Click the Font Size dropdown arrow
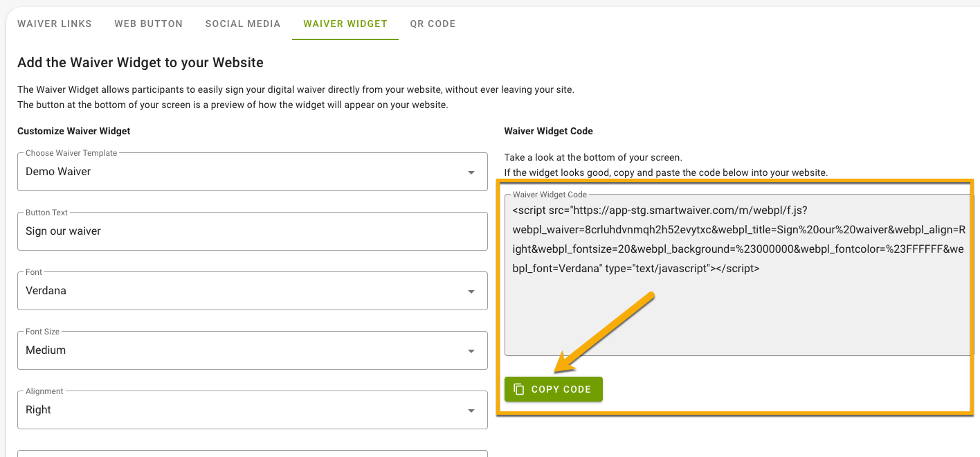Screen dimensions: 980x457 (x=471, y=351)
